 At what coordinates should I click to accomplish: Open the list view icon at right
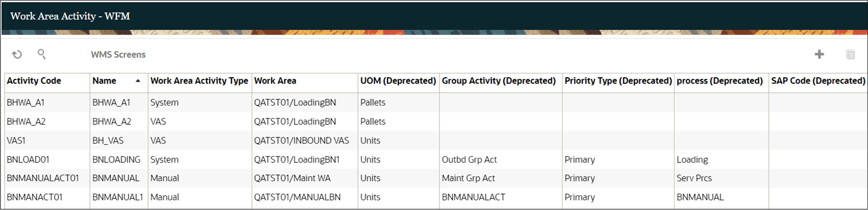(x=850, y=54)
